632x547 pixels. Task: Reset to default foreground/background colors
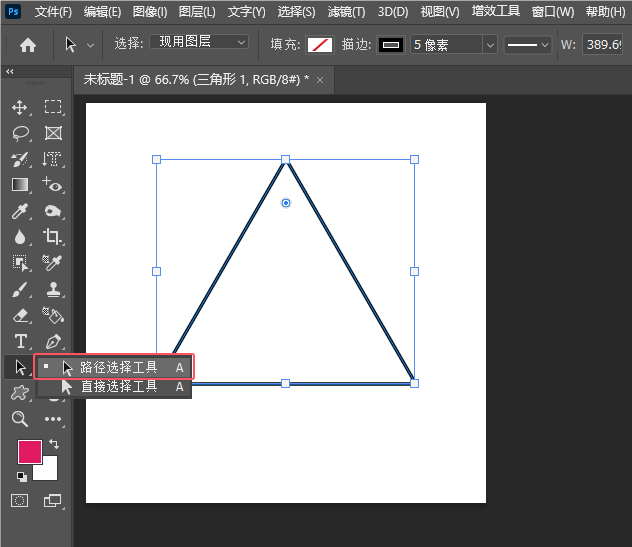coord(22,476)
